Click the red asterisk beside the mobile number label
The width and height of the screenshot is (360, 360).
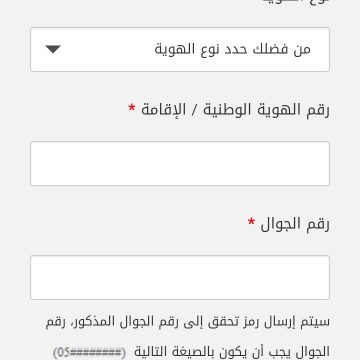click(x=251, y=221)
